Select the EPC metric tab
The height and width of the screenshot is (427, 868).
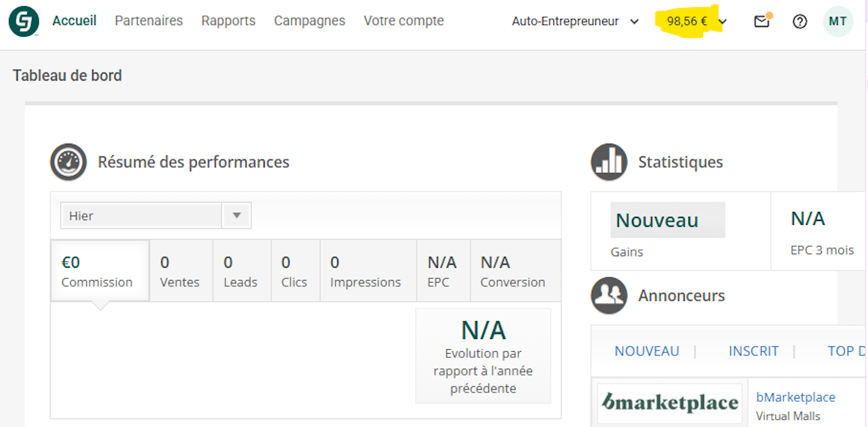click(x=443, y=271)
